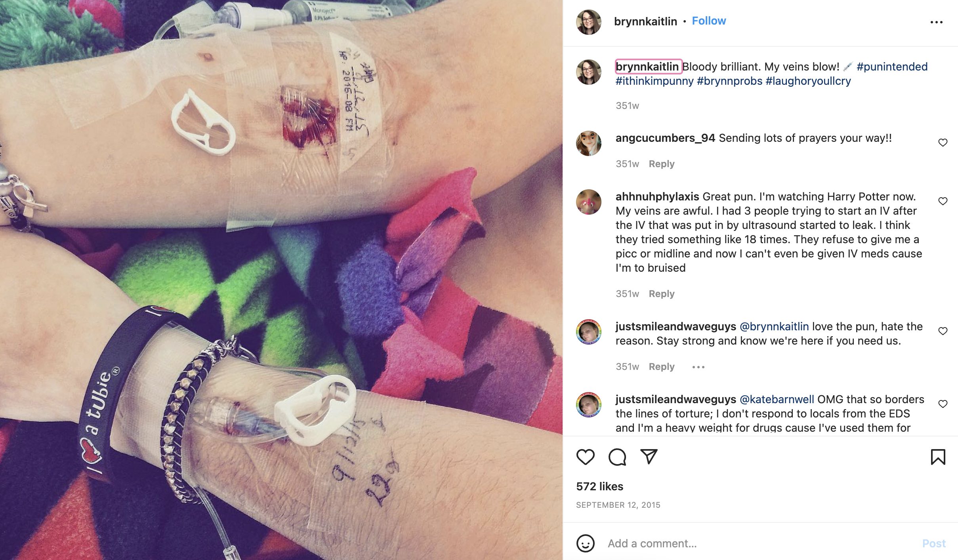This screenshot has width=958, height=560.
Task: Visit @katebarnwell mention link
Action: tap(777, 399)
